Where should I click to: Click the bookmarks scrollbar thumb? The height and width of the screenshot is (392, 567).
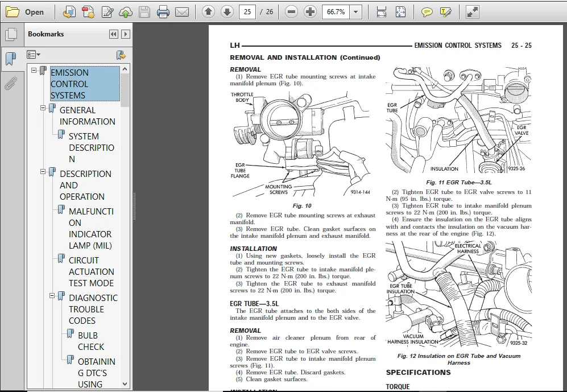click(x=125, y=90)
